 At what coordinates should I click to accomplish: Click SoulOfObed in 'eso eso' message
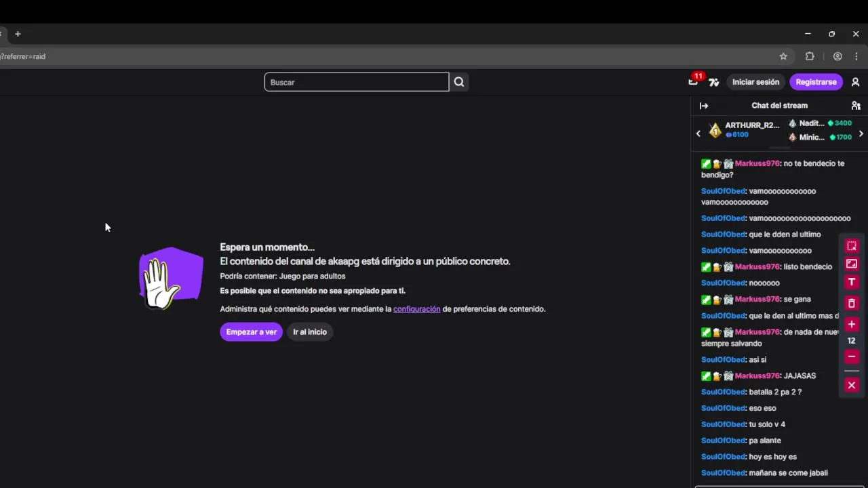pyautogui.click(x=723, y=409)
